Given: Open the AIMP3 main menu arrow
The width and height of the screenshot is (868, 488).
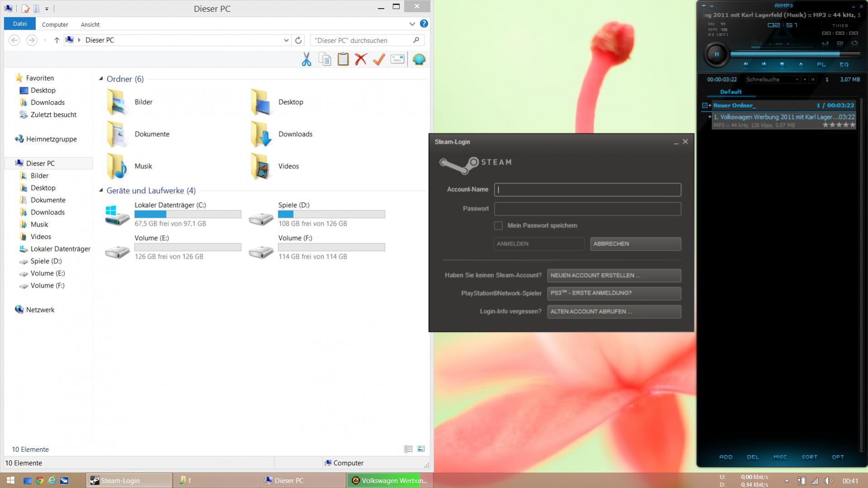Looking at the screenshot, I should click(703, 6).
